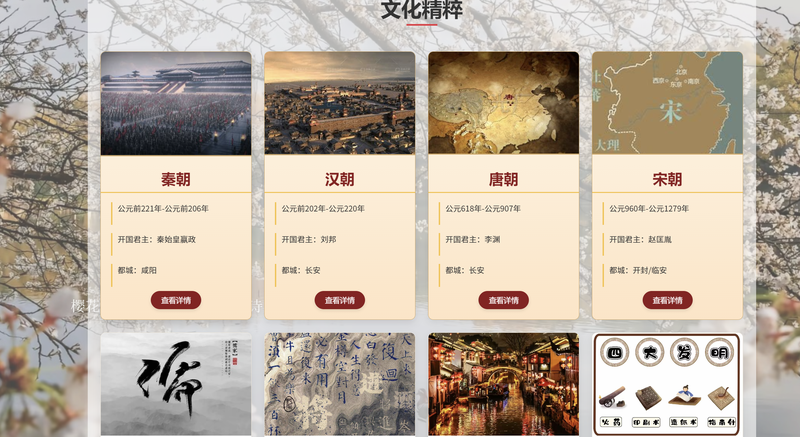Open the Tang dynasty map image
Viewport: 800px width, 437px height.
point(503,103)
